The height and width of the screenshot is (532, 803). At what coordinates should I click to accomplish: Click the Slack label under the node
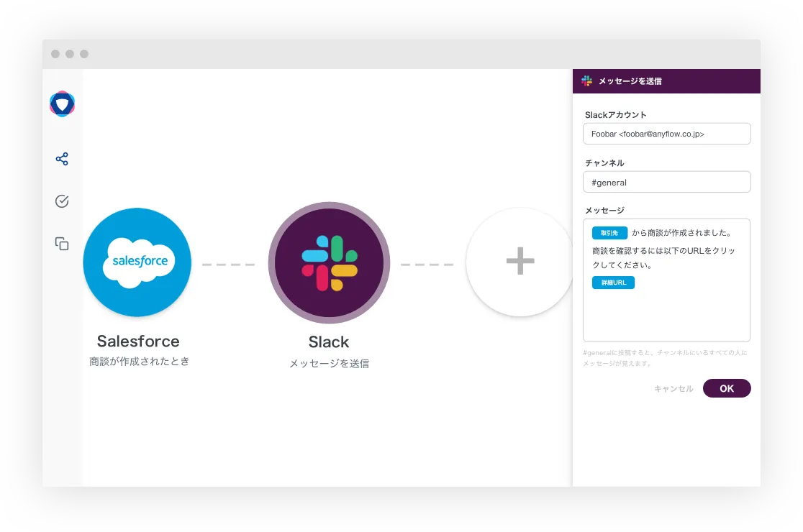pyautogui.click(x=329, y=342)
